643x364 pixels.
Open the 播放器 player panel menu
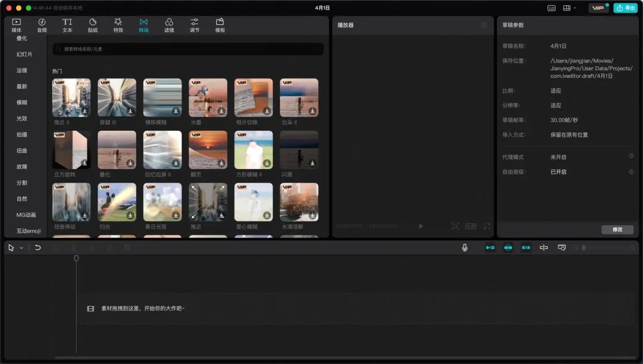point(484,25)
